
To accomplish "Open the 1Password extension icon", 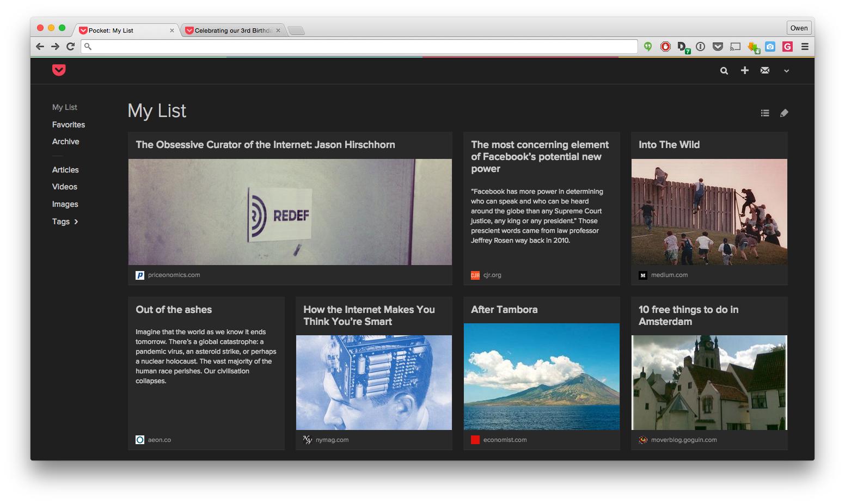I will [701, 47].
